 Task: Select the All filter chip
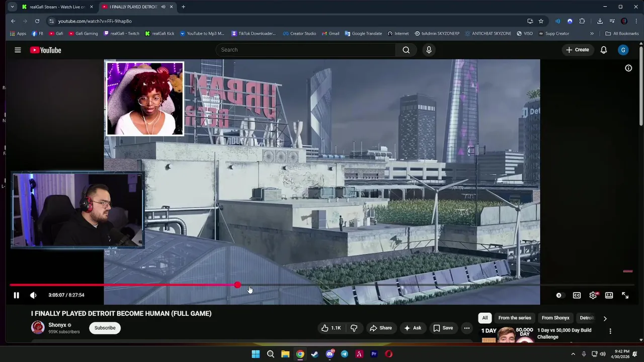point(485,318)
